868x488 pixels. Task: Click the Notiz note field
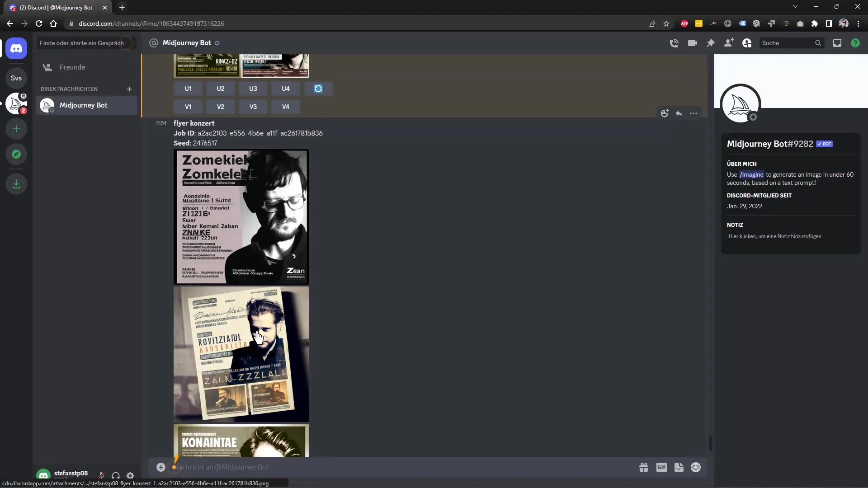[791, 236]
